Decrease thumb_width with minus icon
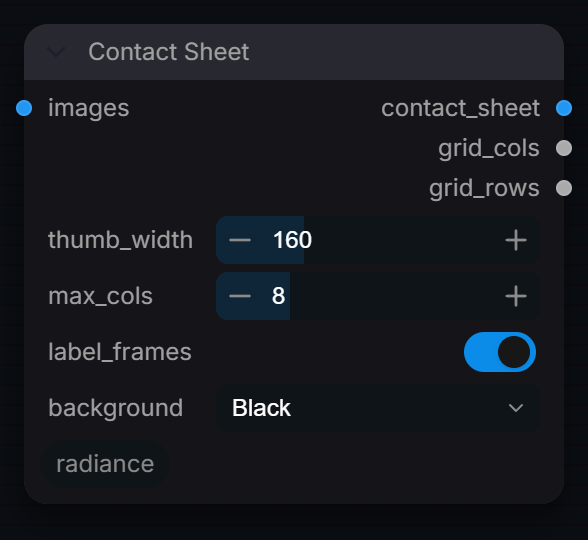588x540 pixels. [240, 240]
